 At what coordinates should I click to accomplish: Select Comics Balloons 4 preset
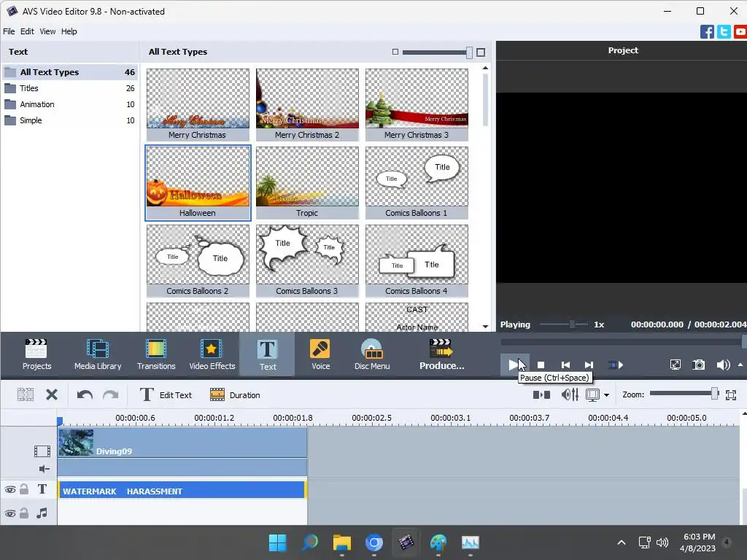pyautogui.click(x=417, y=261)
